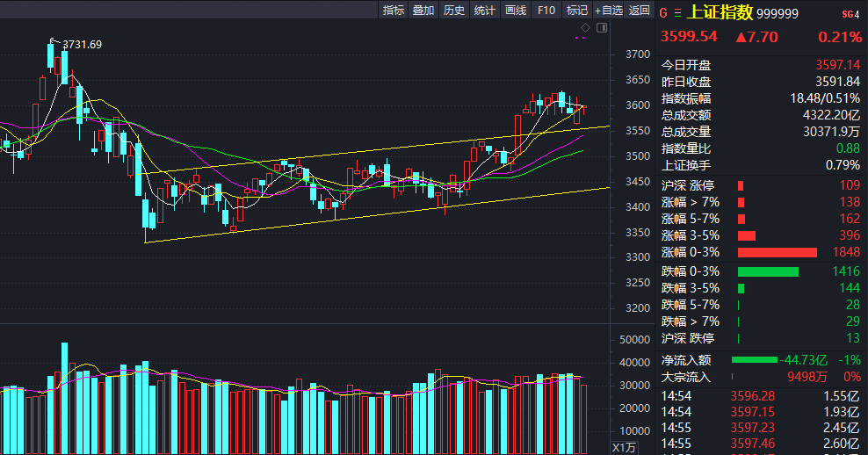868x455 pixels.
Task: Open the 统计 statistics tool
Action: coord(484,10)
